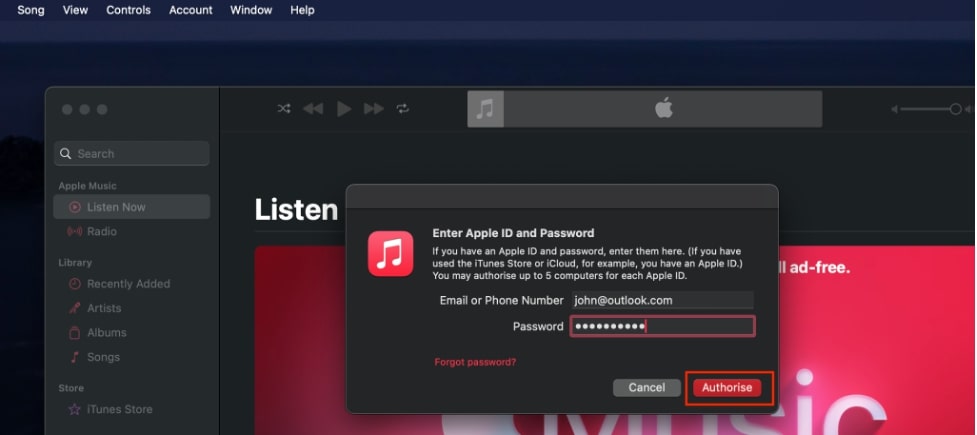
Task: Click the Artists microphone icon
Action: coord(75,308)
